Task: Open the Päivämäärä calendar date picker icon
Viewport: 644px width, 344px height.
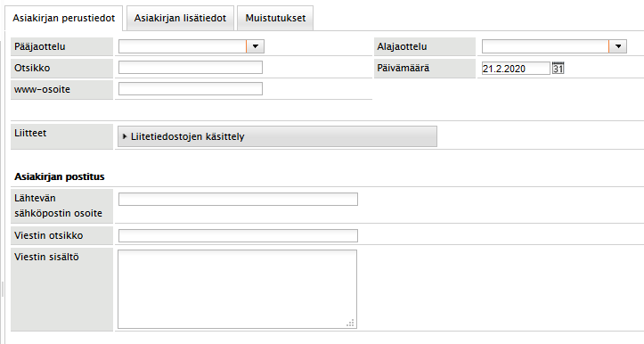Action: (x=558, y=68)
